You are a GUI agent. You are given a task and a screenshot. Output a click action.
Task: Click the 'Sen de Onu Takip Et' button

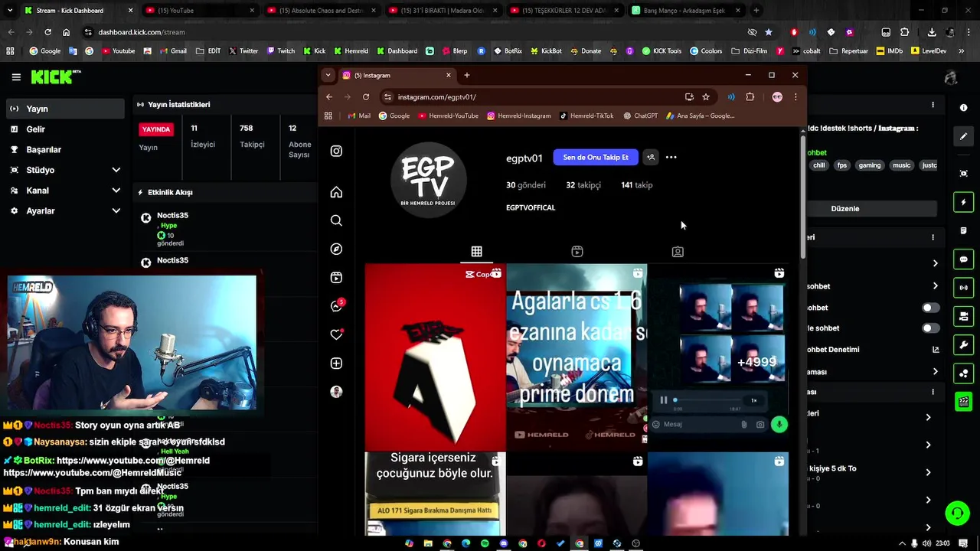(596, 158)
